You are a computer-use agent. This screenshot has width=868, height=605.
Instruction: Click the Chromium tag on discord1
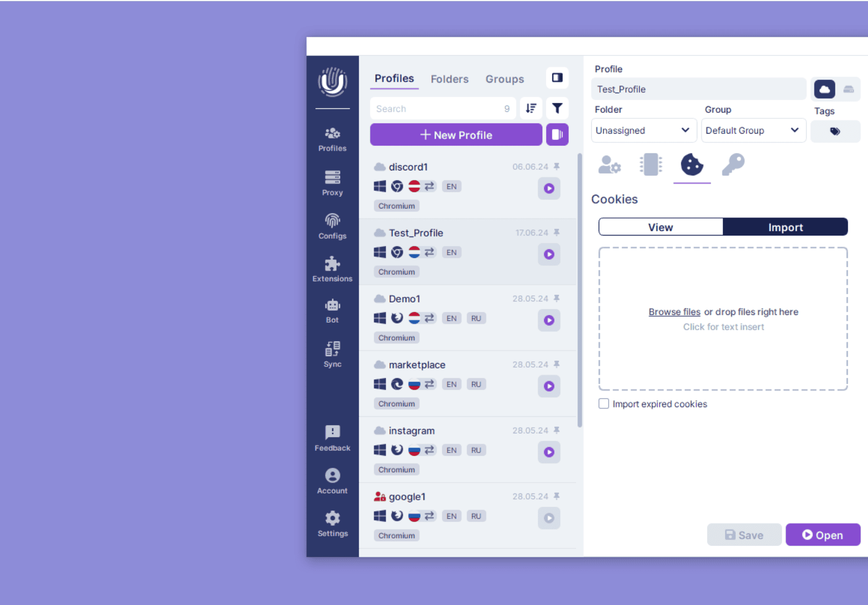click(396, 206)
